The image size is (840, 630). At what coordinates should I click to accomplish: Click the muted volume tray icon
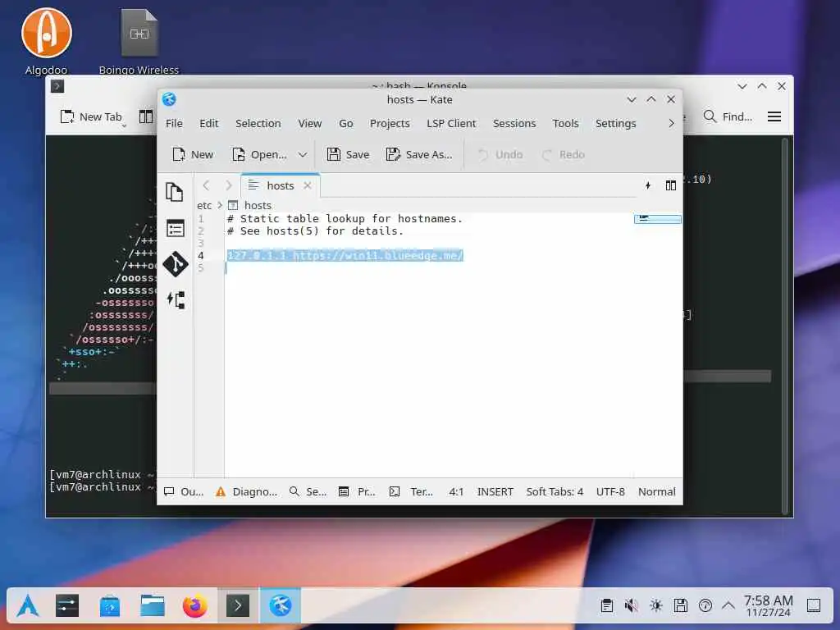point(631,606)
